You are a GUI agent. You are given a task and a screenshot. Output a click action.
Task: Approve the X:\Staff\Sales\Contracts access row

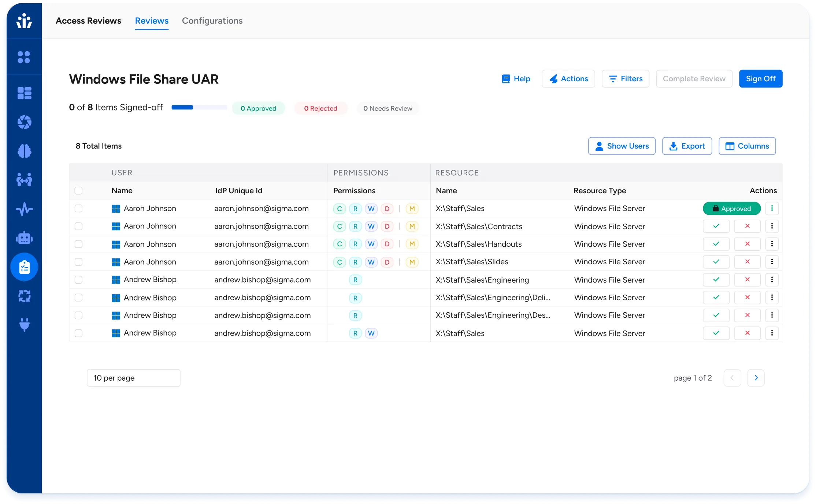716,226
